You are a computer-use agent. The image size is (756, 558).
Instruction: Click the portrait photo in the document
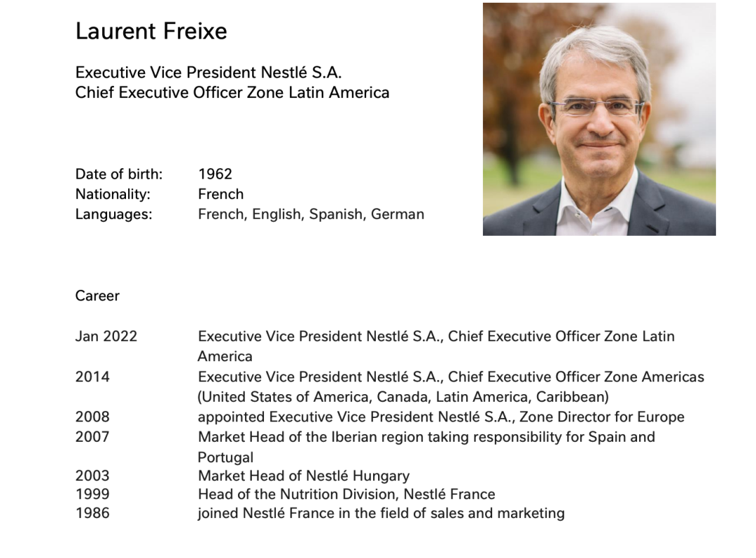click(598, 119)
